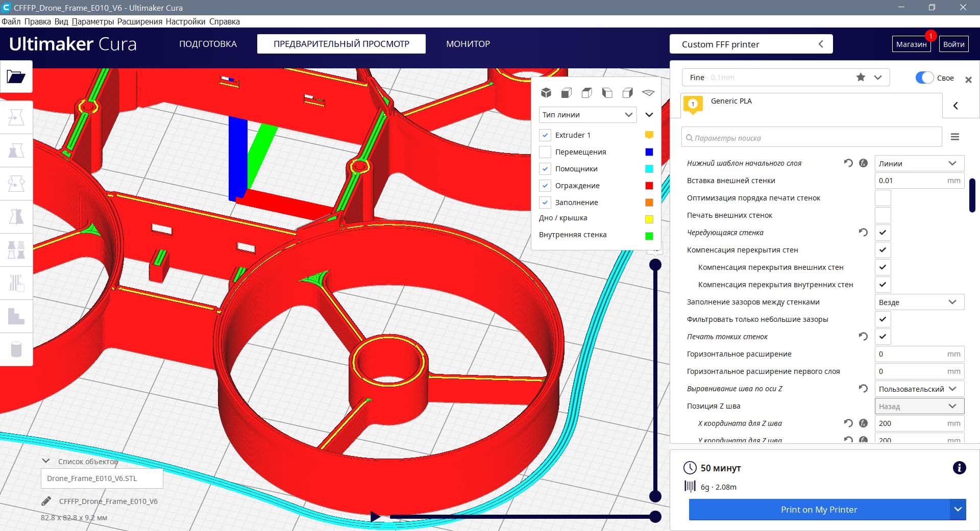Select the 3D view cube icon

click(546, 93)
